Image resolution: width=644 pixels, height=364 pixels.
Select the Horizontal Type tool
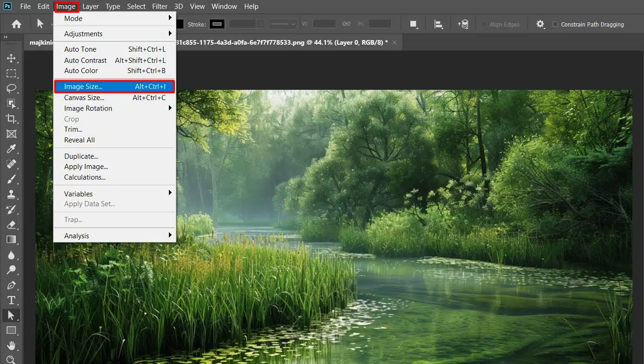[11, 300]
